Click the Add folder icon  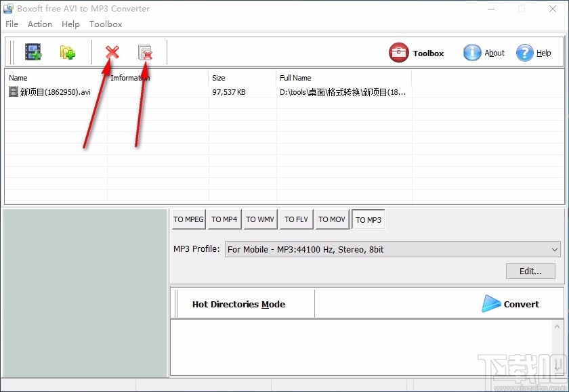click(66, 51)
